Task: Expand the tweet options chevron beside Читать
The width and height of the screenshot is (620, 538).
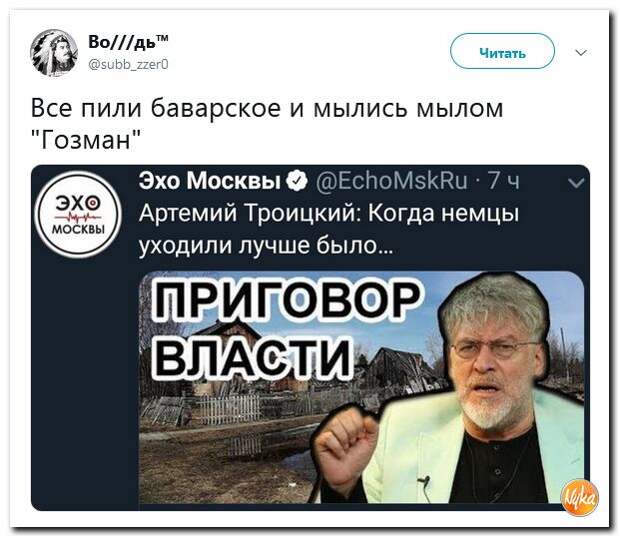Action: point(580,53)
